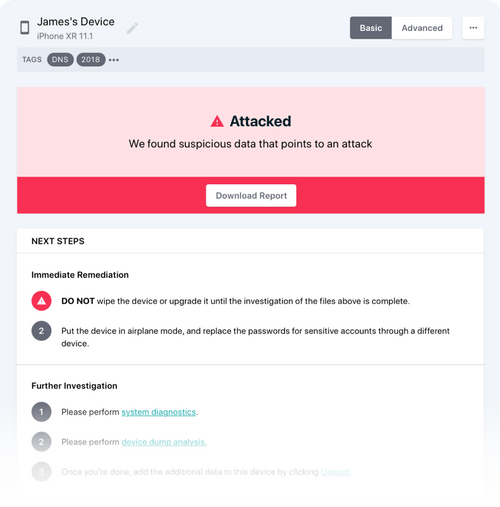The width and height of the screenshot is (500, 507).
Task: Click the red Attacked warning triangle
Action: coord(217,121)
